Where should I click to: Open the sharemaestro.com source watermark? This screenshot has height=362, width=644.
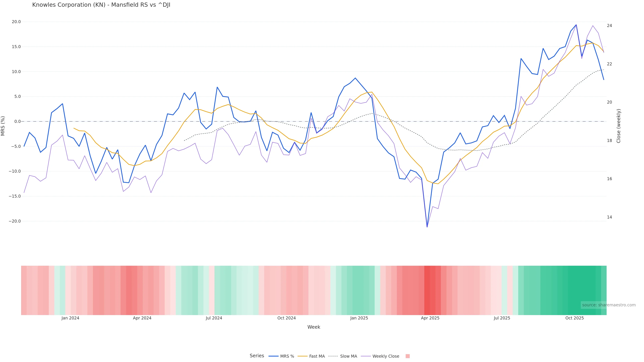pyautogui.click(x=609, y=305)
